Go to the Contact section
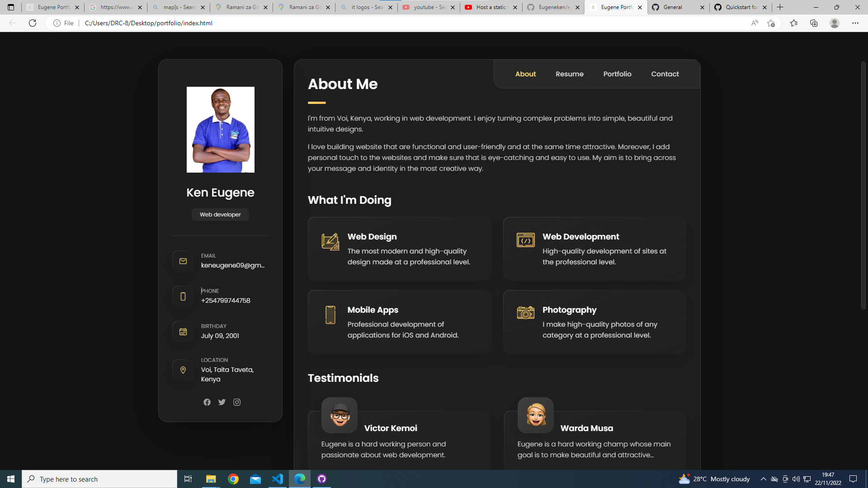 [x=665, y=74]
